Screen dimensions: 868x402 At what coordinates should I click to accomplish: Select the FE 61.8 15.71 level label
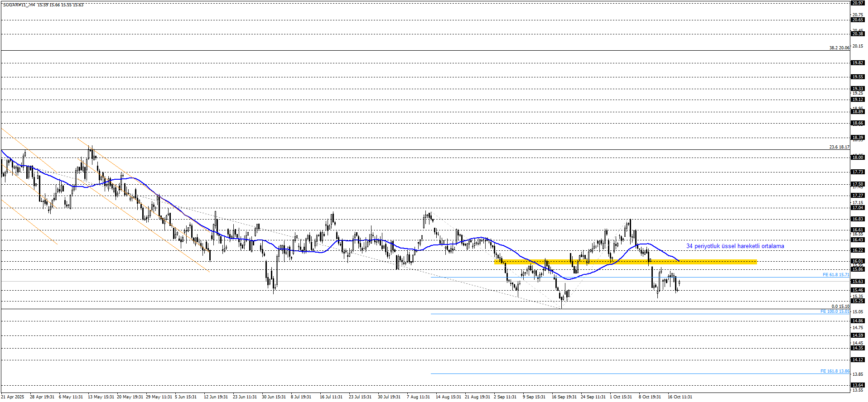pos(835,275)
